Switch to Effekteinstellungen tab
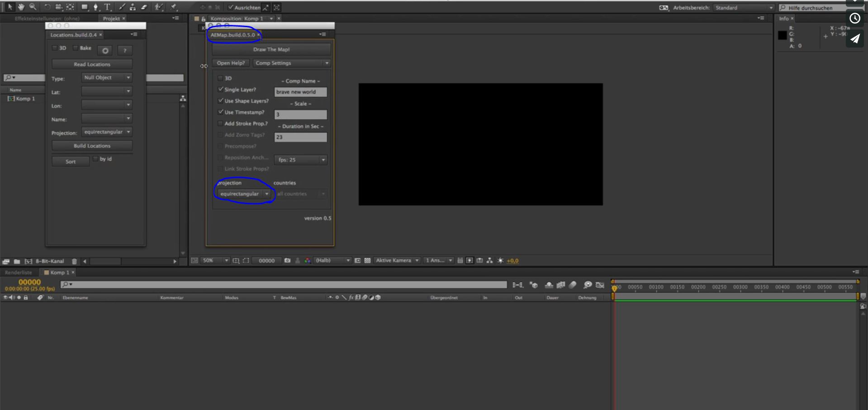This screenshot has width=868, height=410. pyautogui.click(x=47, y=19)
